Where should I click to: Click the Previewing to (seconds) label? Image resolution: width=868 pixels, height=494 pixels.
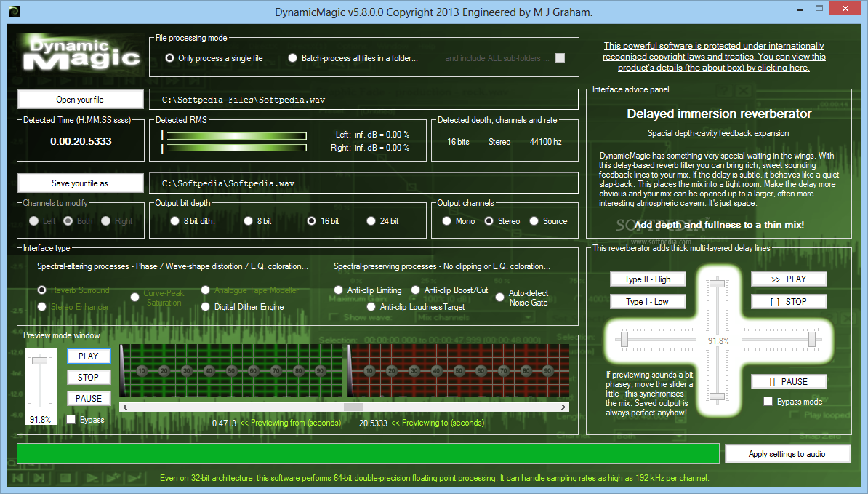point(438,423)
